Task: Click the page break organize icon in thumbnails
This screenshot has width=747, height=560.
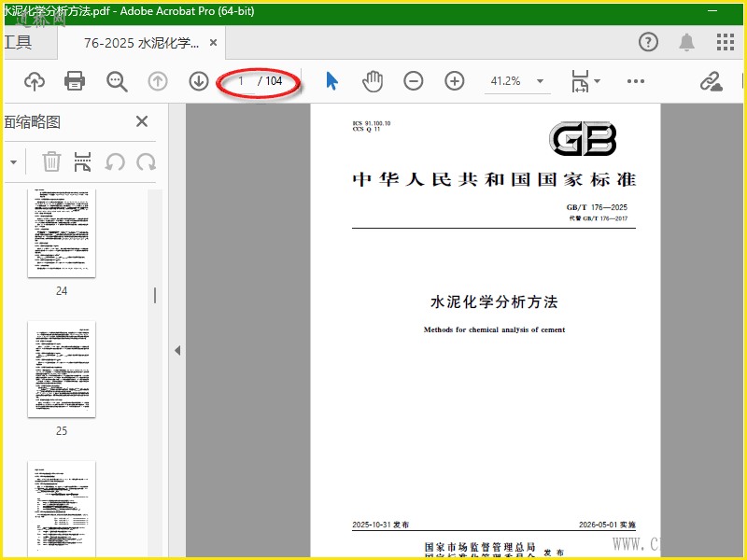Action: pos(83,161)
